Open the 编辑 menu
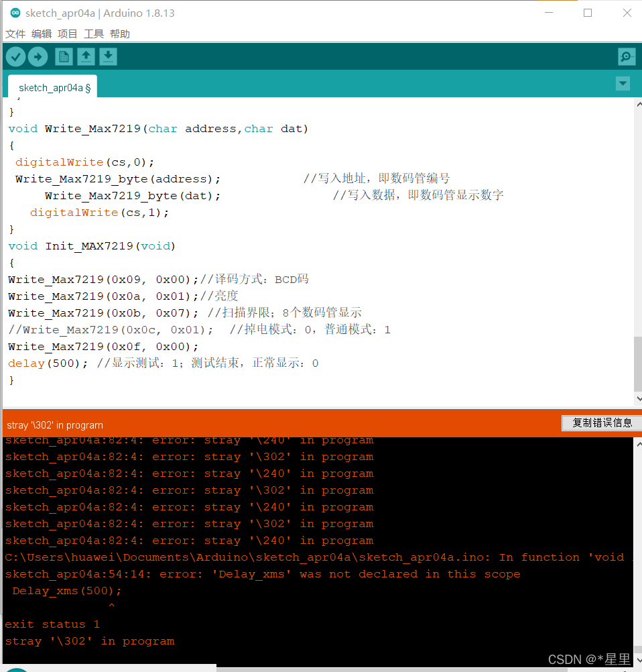642x672 pixels. pyautogui.click(x=42, y=34)
